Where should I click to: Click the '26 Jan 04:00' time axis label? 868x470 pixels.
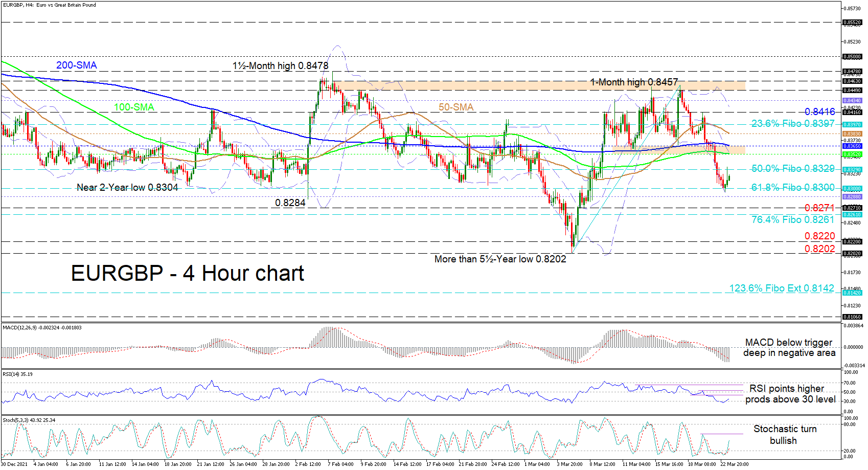pyautogui.click(x=243, y=464)
